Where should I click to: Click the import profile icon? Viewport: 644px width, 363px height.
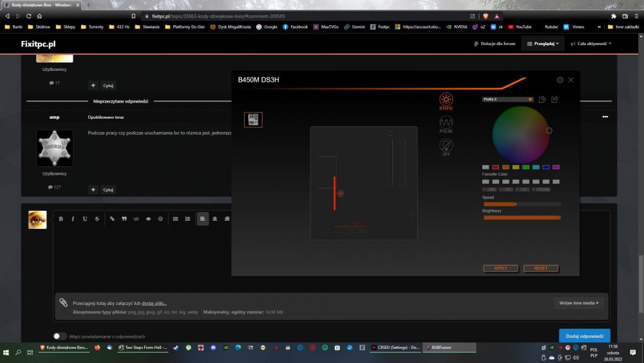[x=542, y=99]
